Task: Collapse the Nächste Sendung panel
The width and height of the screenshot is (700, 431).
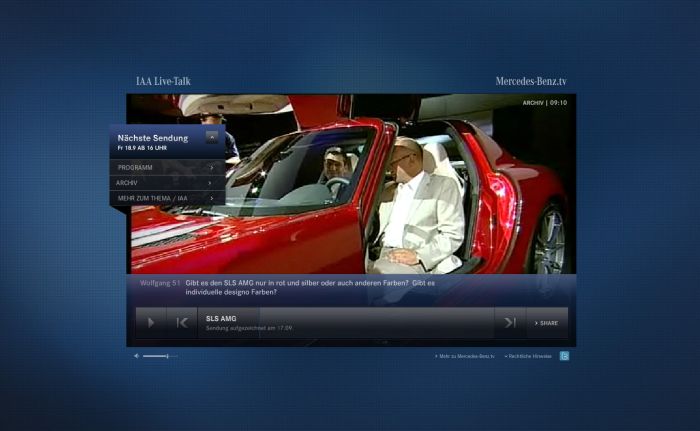Action: [x=211, y=137]
